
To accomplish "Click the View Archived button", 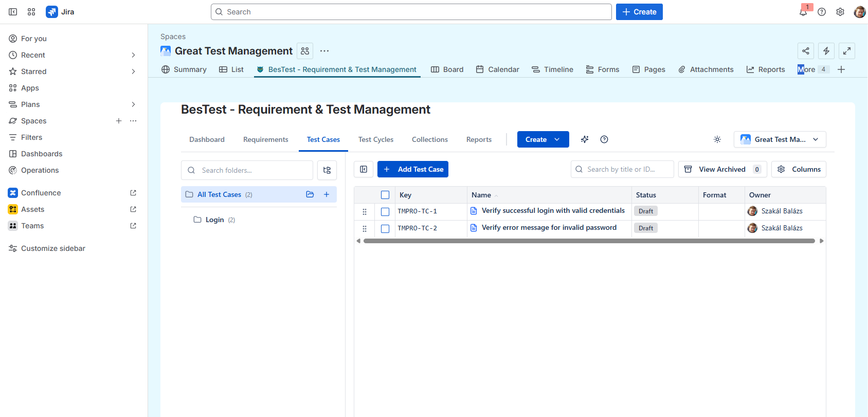I will pyautogui.click(x=722, y=169).
